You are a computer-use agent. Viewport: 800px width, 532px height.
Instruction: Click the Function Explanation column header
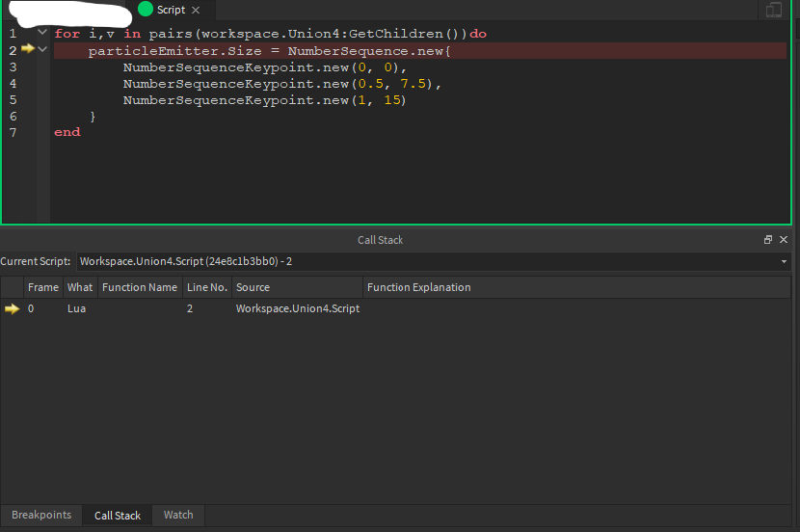[x=576, y=287]
